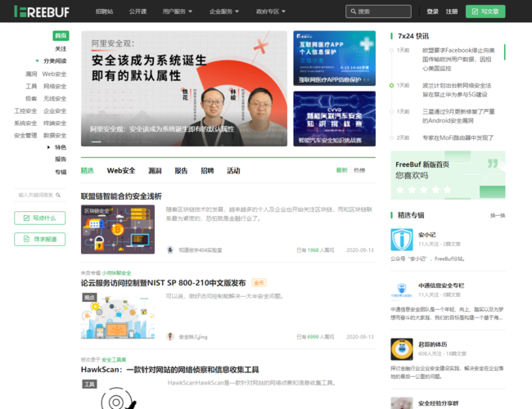Screen dimensions: 532x409
Task: Open the 登录 login link
Action: pyautogui.click(x=433, y=11)
